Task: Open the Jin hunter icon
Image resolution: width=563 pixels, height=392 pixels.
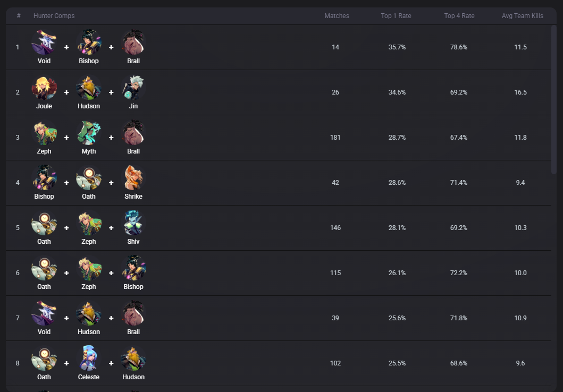Action: tap(133, 88)
